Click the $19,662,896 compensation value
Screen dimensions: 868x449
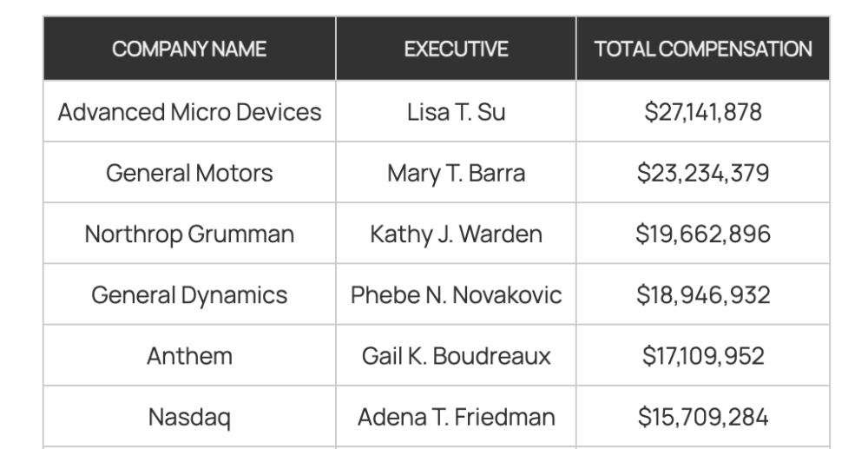pos(703,234)
